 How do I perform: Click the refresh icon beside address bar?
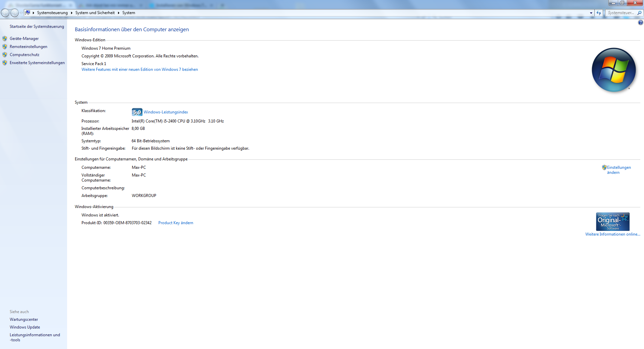click(599, 13)
